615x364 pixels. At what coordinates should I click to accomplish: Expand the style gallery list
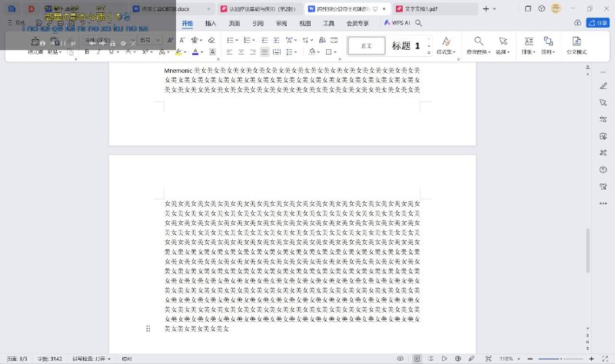pos(429,52)
